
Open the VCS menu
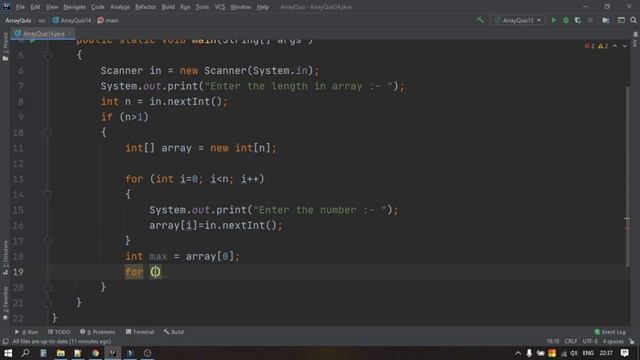click(x=220, y=7)
